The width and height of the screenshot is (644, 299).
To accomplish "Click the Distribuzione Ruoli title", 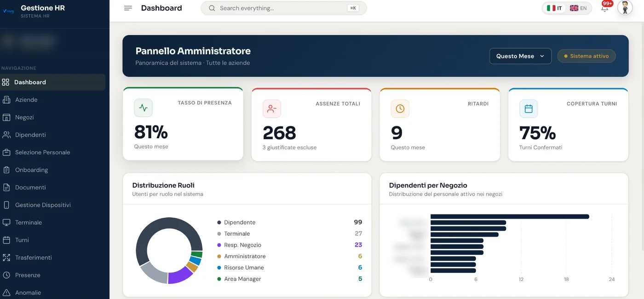I will (163, 186).
